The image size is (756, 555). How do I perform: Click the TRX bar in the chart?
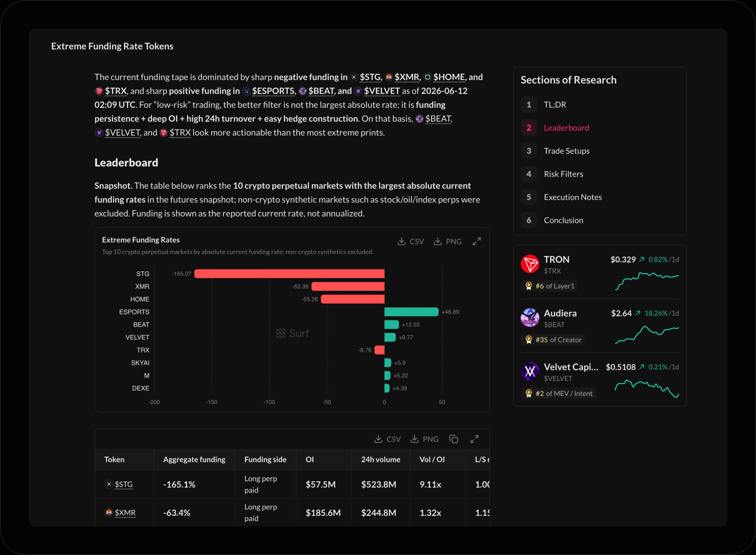coord(380,350)
